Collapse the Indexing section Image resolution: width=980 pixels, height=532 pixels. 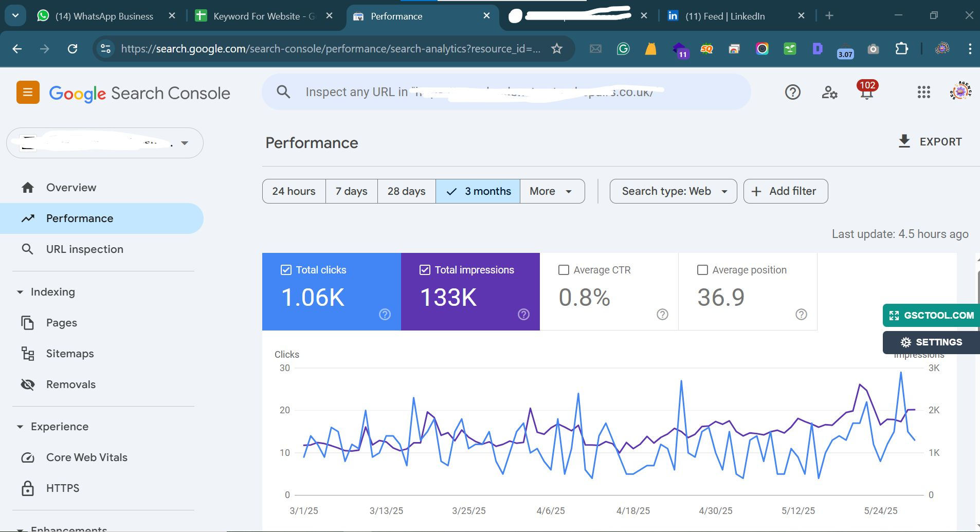(20, 292)
